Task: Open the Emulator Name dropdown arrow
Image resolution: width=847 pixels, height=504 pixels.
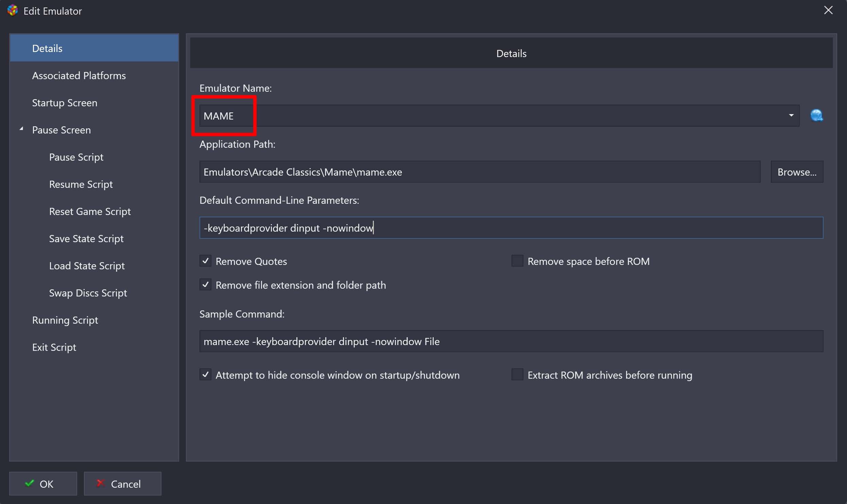Action: 791,115
